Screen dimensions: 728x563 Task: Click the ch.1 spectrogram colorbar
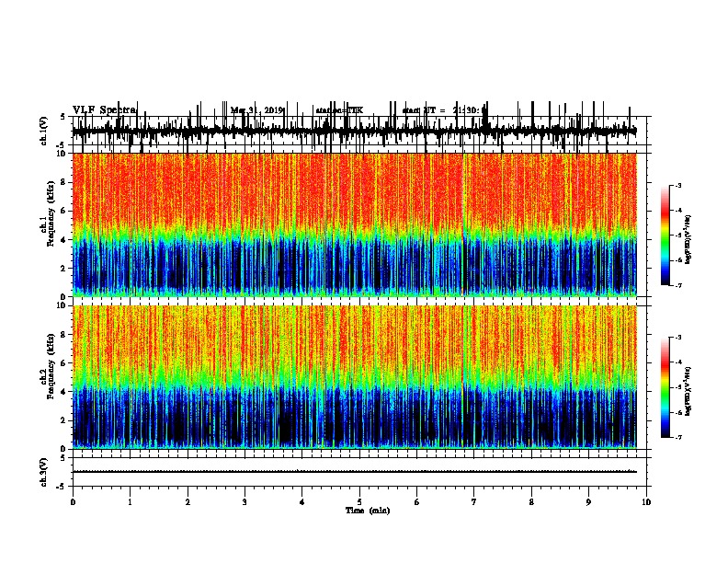click(x=665, y=236)
